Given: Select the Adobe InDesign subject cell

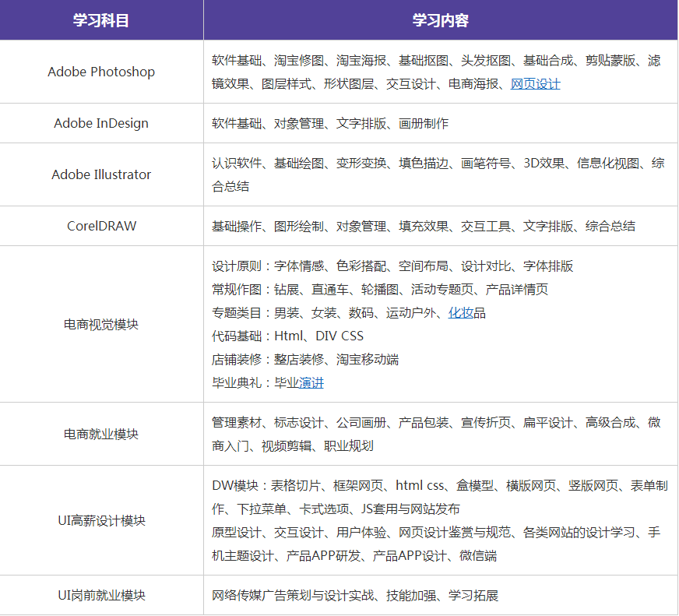Looking at the screenshot, I should pyautogui.click(x=102, y=122).
